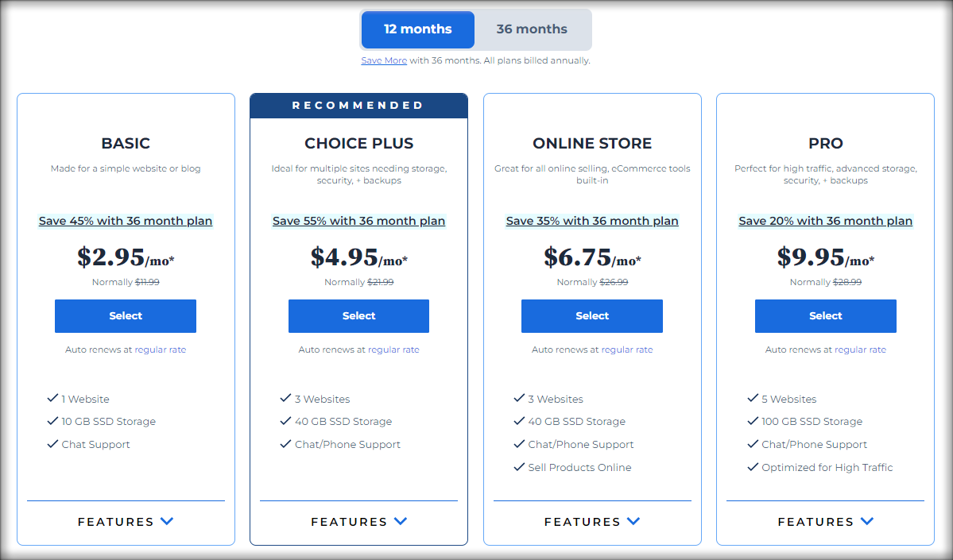Open Pro plan's regular rate link

click(860, 350)
